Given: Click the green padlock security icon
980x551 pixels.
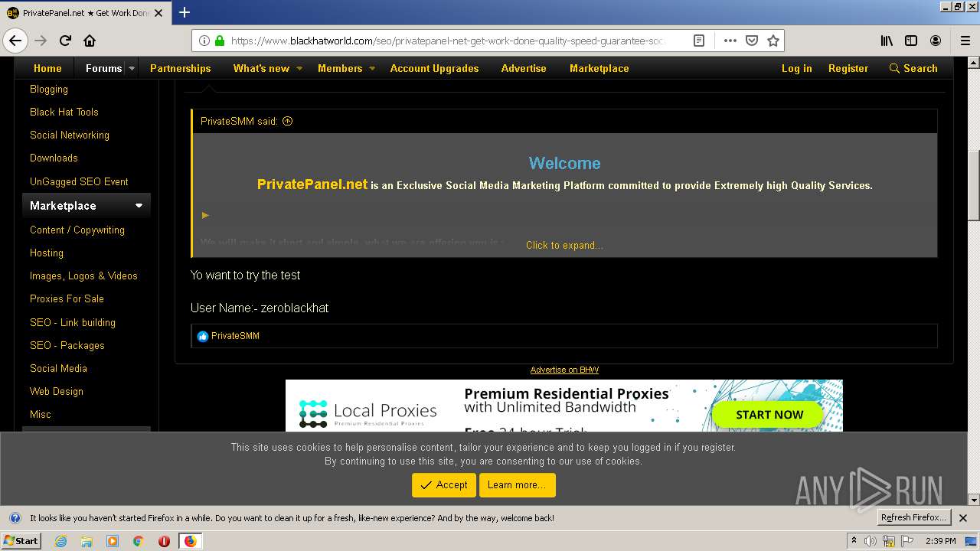Looking at the screenshot, I should pyautogui.click(x=220, y=41).
